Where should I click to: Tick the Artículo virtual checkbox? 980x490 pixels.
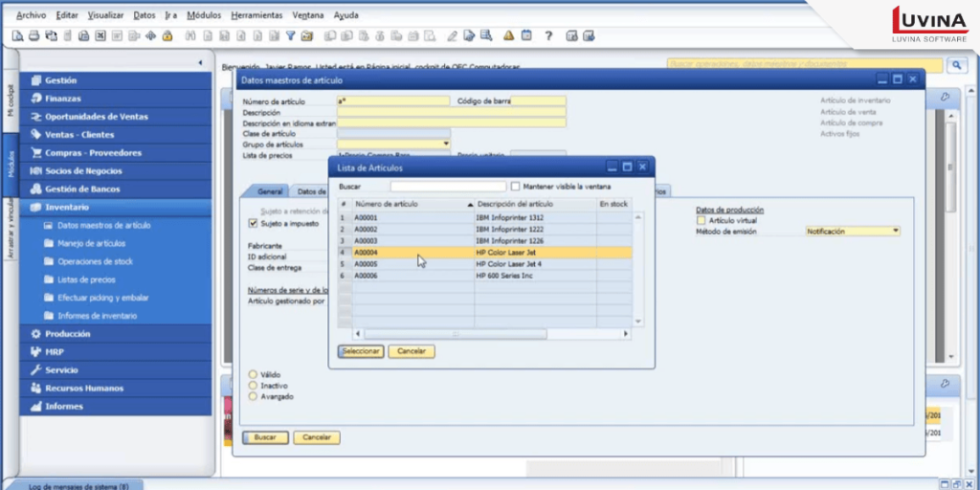[701, 221]
